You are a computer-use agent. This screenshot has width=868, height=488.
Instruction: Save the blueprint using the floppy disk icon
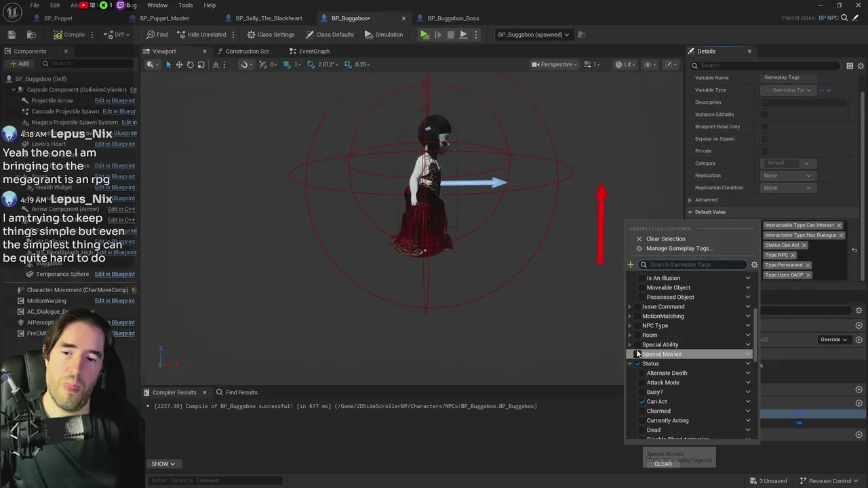tap(12, 35)
